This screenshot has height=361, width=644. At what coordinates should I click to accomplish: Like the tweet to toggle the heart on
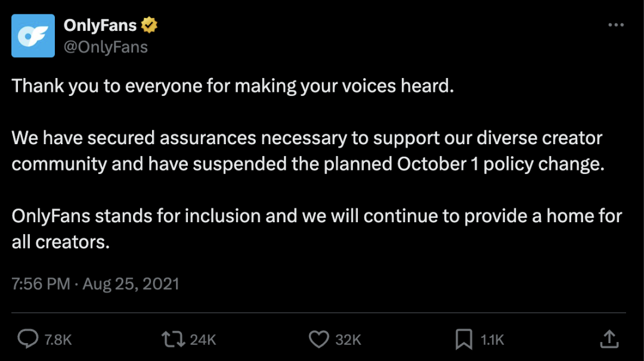point(319,340)
